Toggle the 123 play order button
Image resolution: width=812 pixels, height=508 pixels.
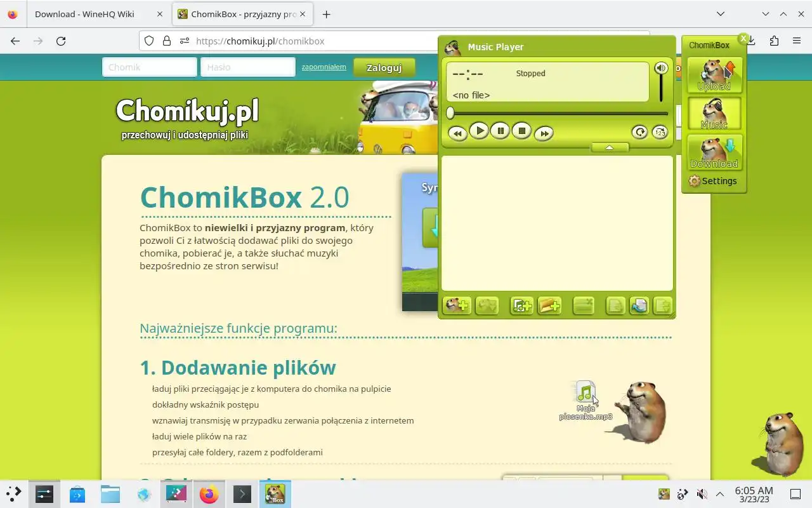[x=660, y=132]
